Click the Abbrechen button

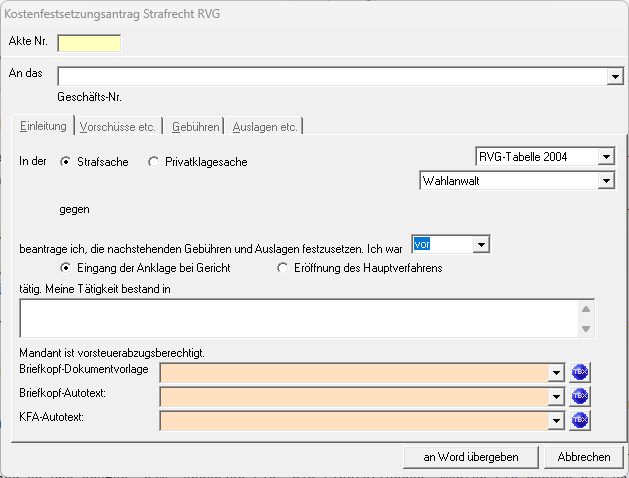pos(584,457)
